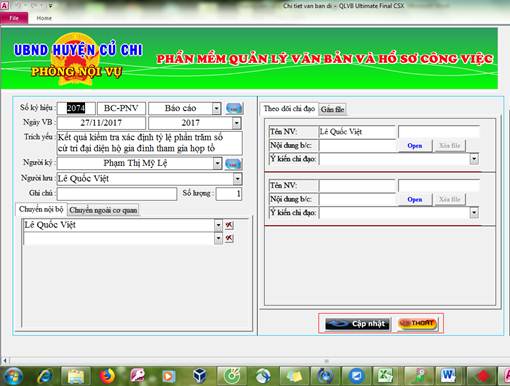
Task: Switch to Chuyển ngoài cơ quan tab
Action: coord(103,210)
